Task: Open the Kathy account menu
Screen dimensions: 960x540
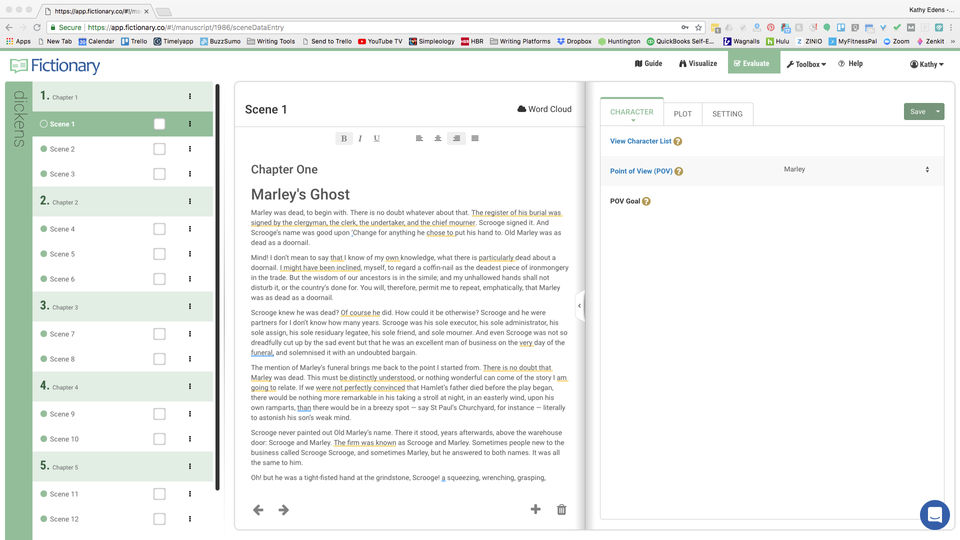Action: [x=926, y=64]
